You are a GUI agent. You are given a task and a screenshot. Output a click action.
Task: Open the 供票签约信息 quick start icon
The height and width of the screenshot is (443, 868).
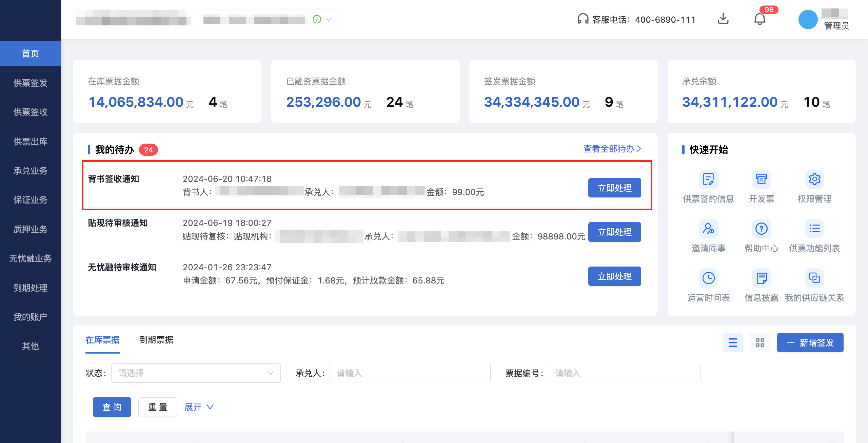[708, 180]
